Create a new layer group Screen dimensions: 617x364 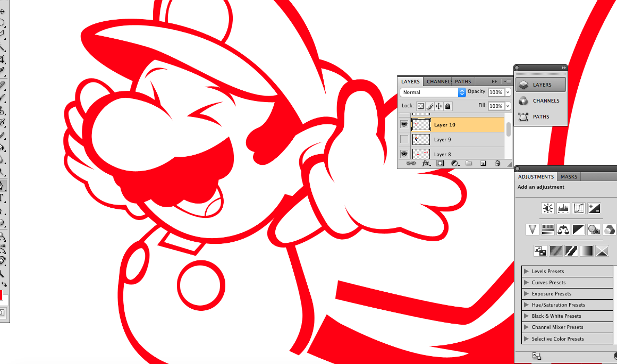point(468,163)
